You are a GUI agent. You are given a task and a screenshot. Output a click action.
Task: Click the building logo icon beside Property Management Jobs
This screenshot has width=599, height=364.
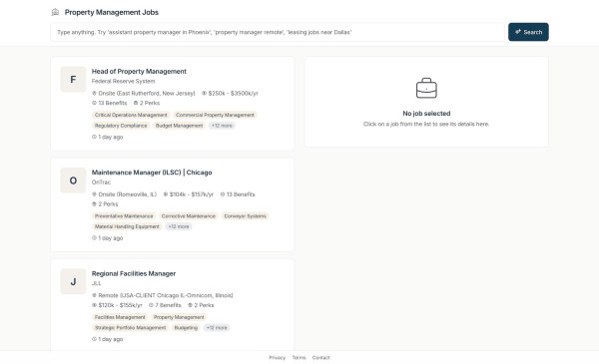(x=55, y=12)
